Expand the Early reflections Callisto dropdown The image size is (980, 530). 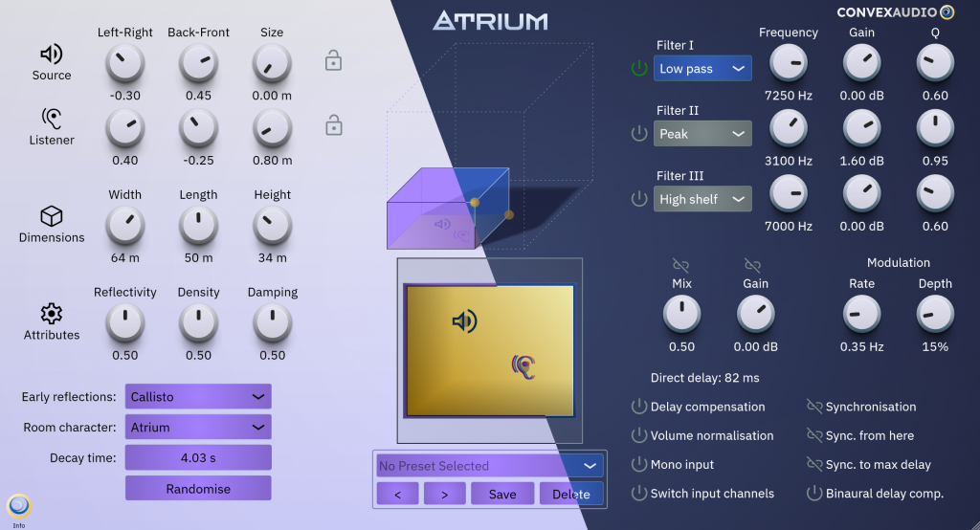tap(198, 396)
